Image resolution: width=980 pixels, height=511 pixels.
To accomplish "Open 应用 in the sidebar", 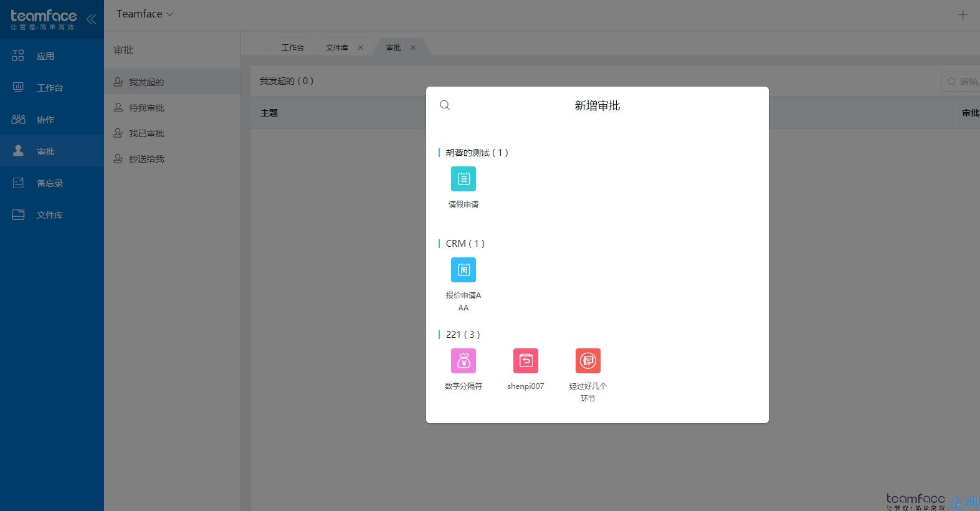I will point(45,56).
